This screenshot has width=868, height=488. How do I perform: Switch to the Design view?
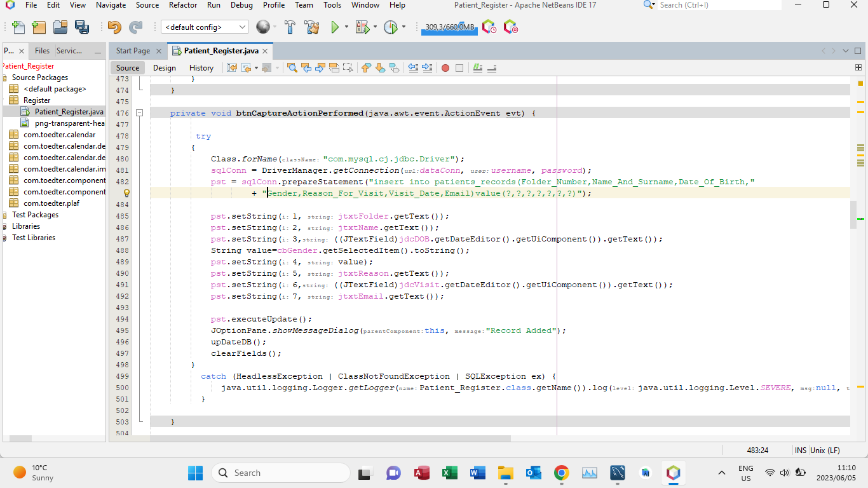tap(164, 67)
